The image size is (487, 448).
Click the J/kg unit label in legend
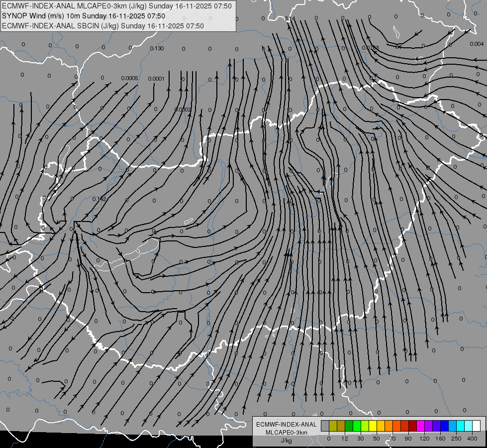pyautogui.click(x=286, y=441)
